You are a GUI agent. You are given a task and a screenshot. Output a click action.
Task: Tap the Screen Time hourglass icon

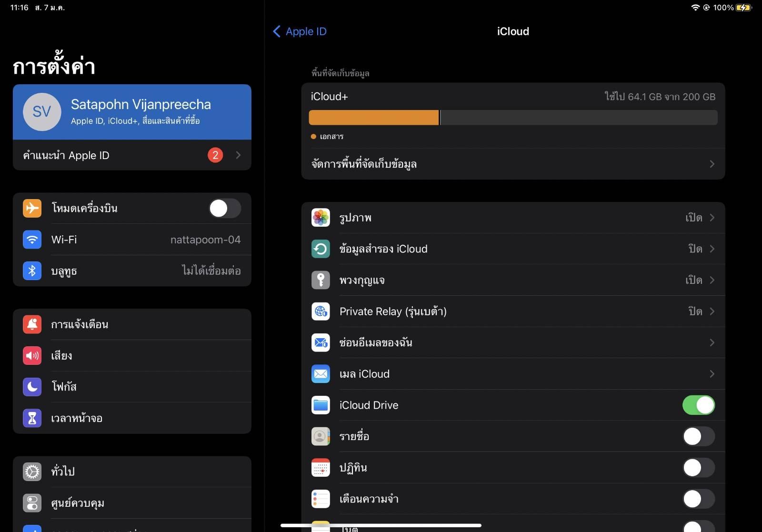[x=32, y=418]
